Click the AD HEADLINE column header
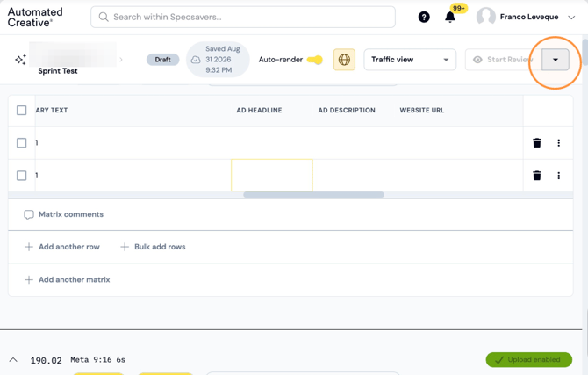The width and height of the screenshot is (588, 375). [259, 110]
